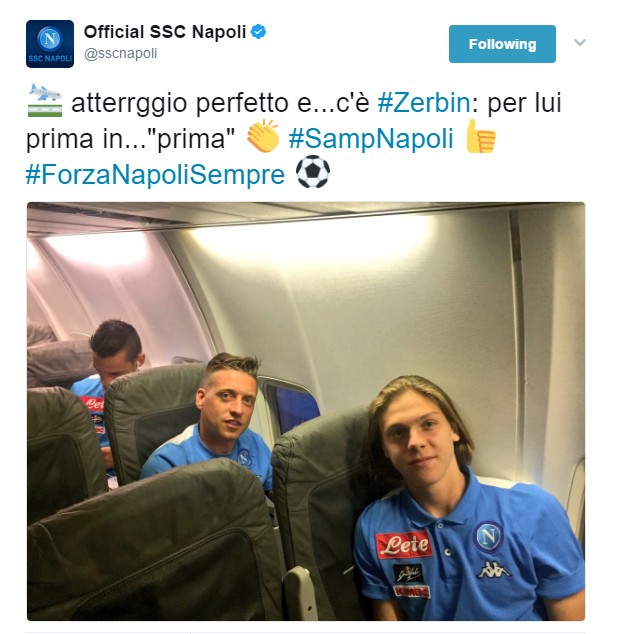Viewport: 619px width, 634px height.
Task: Click the thumbs up emoji
Action: (x=480, y=136)
